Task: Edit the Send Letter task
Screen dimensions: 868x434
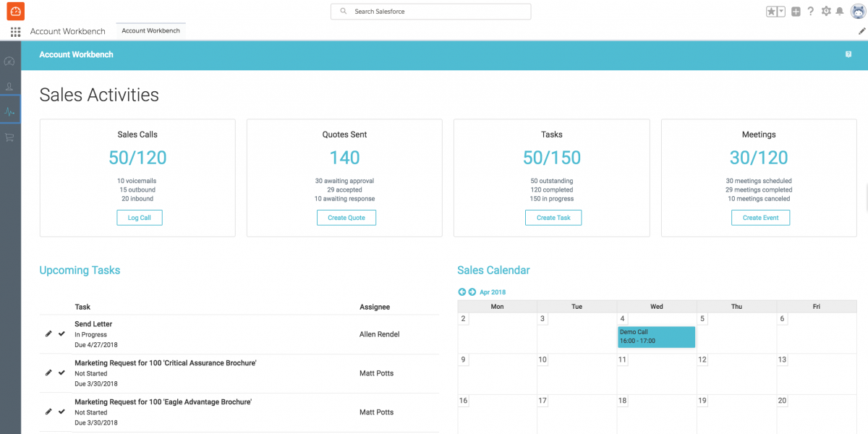Action: (48, 334)
